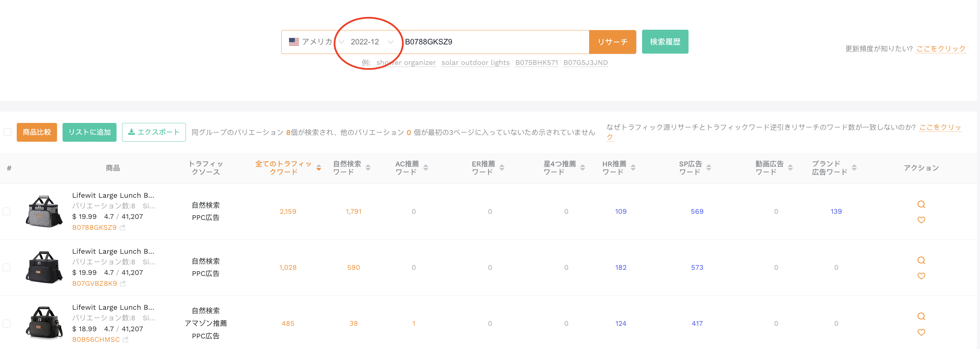980x349 pixels.
Task: Click ブランド広告 value 139
Action: click(836, 211)
